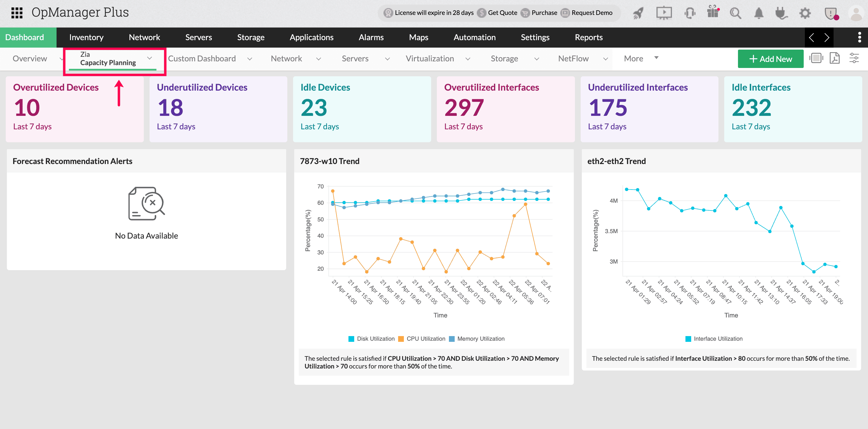
Task: Open the alarms bell icon
Action: [x=759, y=13]
